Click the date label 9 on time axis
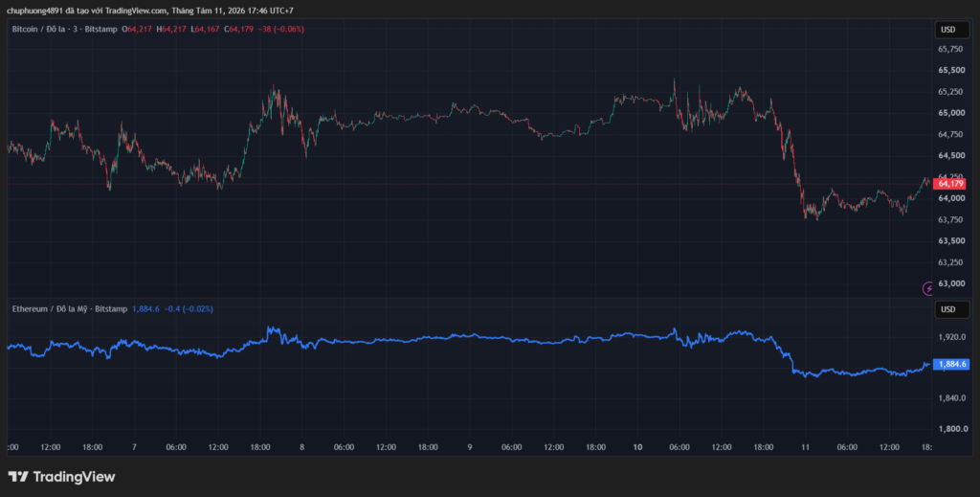This screenshot has height=497, width=980. tap(469, 447)
